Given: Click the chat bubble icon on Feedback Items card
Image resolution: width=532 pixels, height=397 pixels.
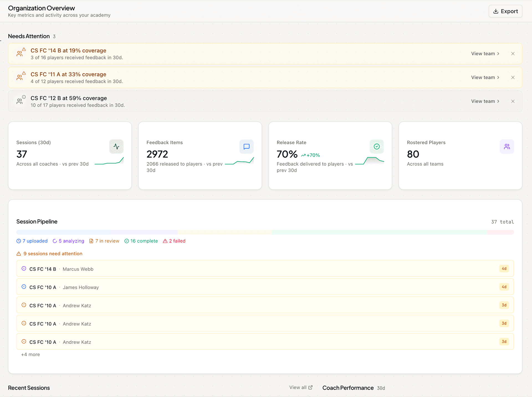Looking at the screenshot, I should [x=247, y=147].
